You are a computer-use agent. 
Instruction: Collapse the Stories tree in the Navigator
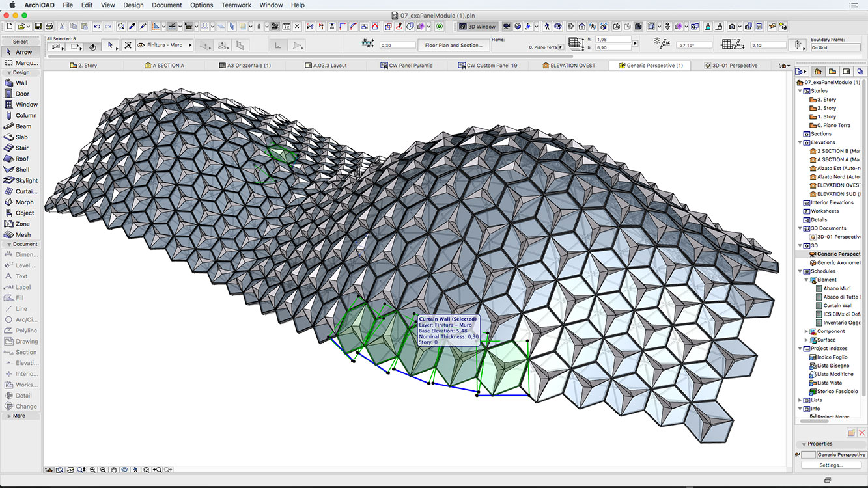(801, 90)
